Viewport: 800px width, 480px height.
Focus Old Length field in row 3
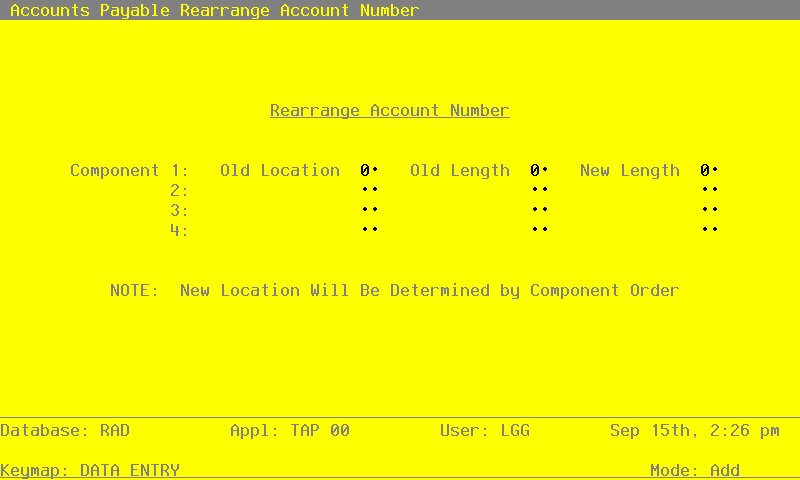539,210
